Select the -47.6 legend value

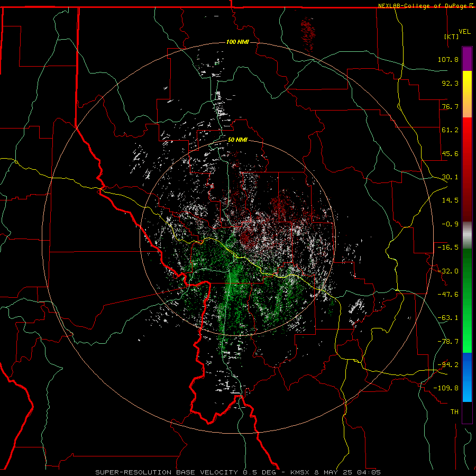coord(448,295)
